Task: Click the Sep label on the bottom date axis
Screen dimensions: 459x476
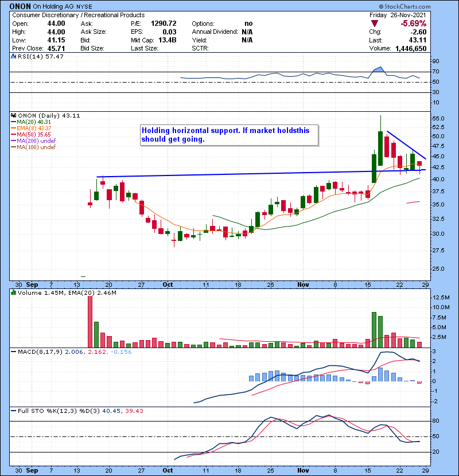Action: tap(32, 470)
